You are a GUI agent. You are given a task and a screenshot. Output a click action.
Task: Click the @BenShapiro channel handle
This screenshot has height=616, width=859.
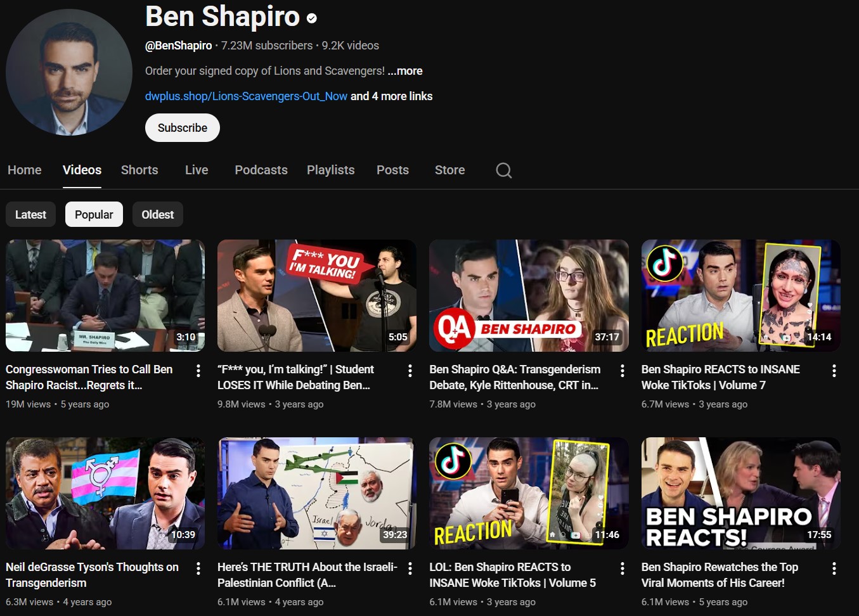(x=179, y=46)
